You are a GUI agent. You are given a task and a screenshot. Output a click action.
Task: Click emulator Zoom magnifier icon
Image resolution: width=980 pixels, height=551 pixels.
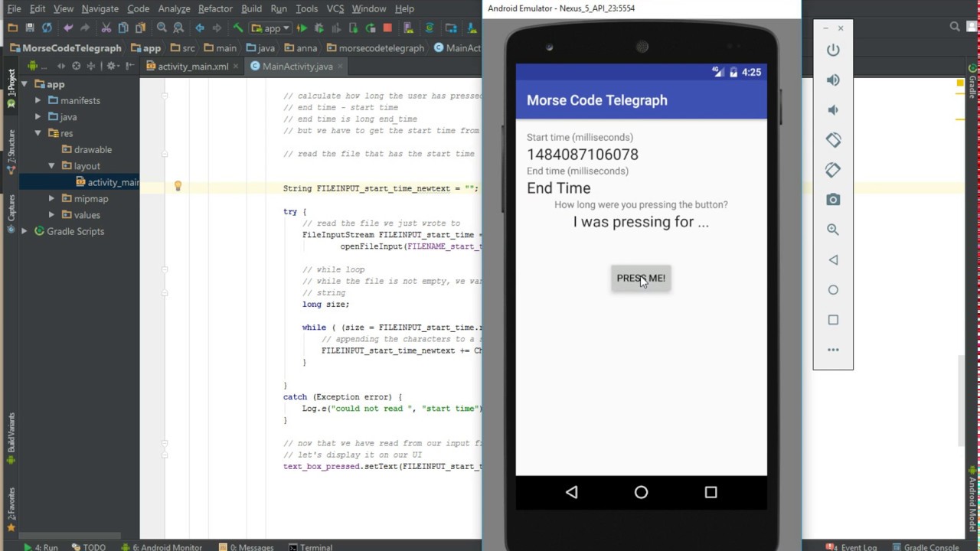point(833,230)
